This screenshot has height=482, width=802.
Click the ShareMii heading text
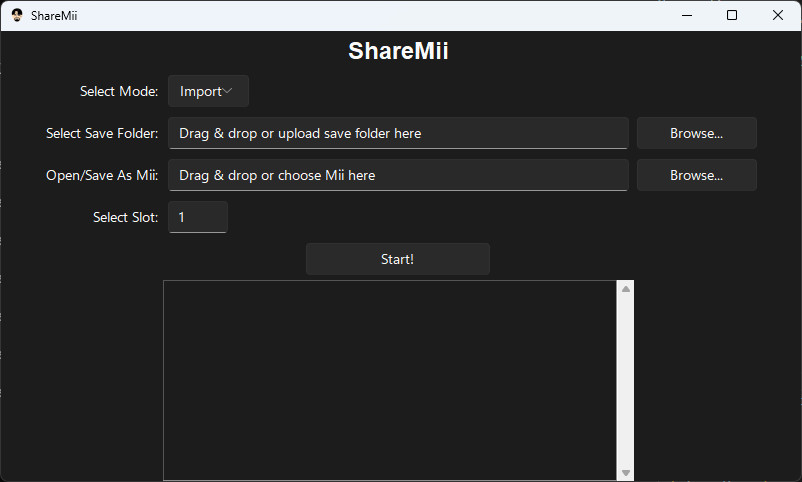pos(398,51)
